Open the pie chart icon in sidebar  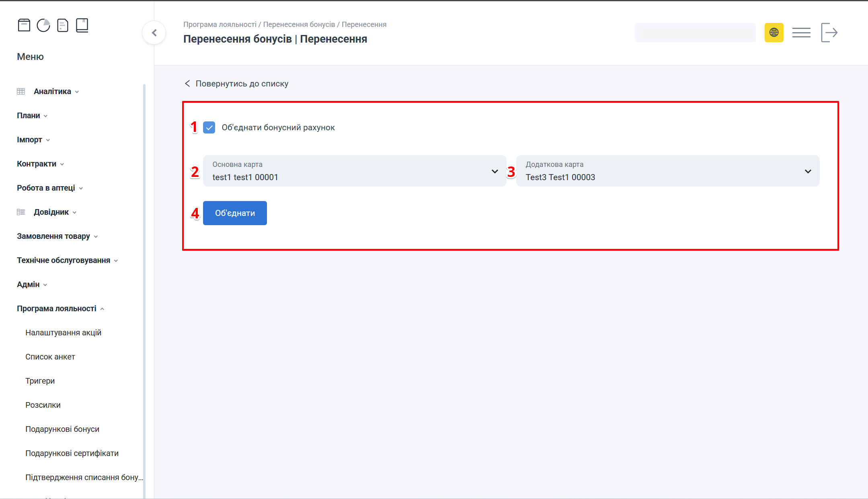point(43,25)
